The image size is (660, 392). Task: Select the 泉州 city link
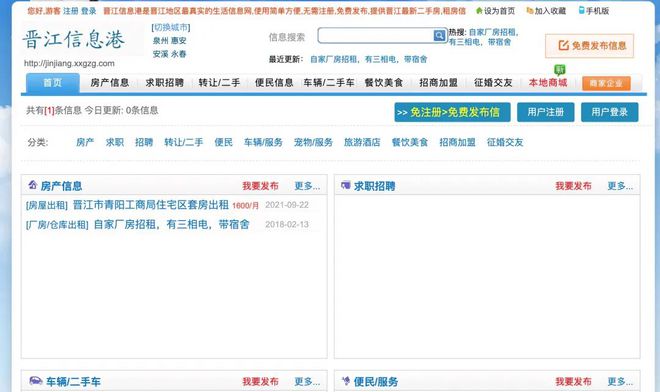click(160, 40)
